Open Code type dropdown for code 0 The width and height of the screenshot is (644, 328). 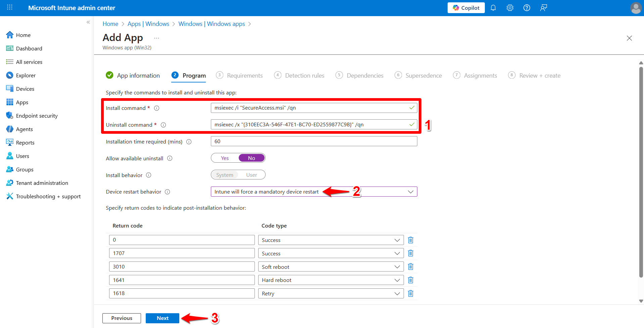[x=331, y=240]
